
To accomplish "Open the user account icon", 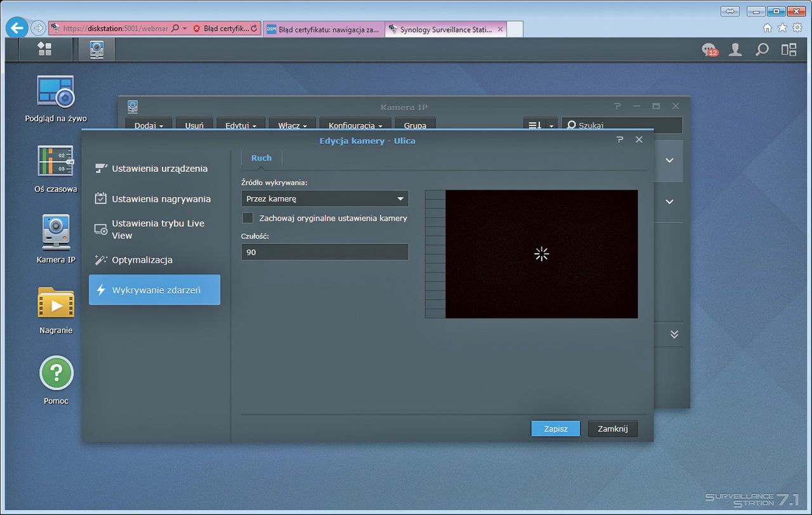I will pyautogui.click(x=735, y=49).
